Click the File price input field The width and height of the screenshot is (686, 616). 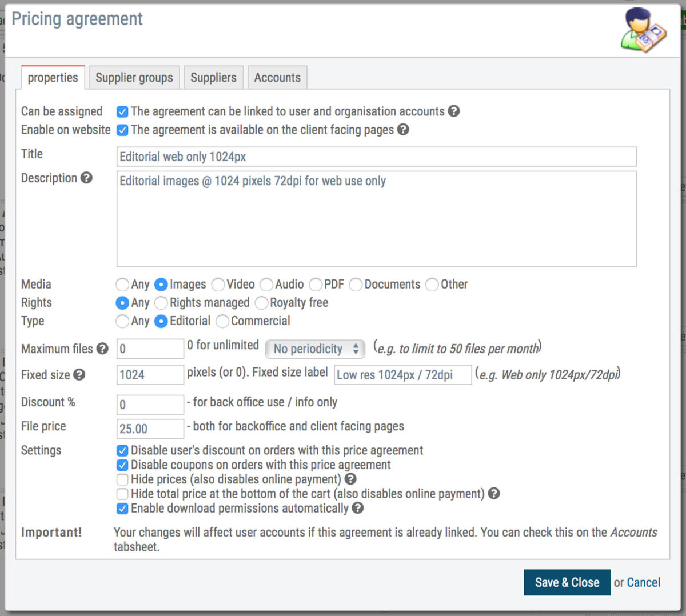(150, 429)
